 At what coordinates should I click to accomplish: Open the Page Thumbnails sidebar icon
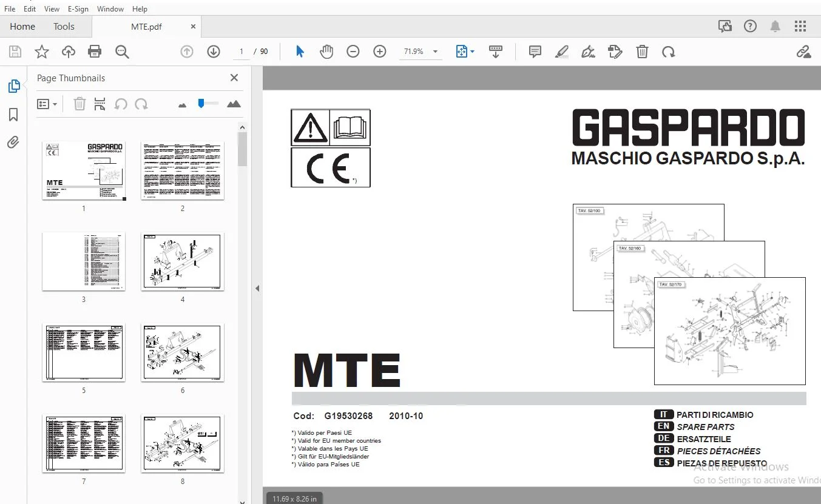(x=13, y=86)
